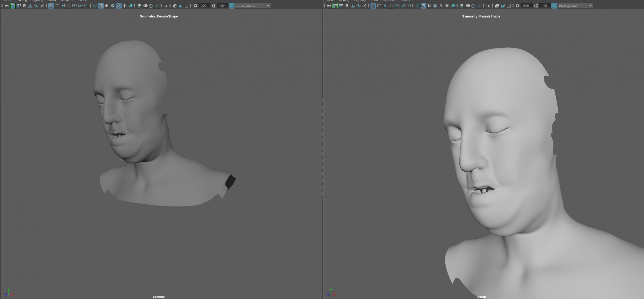Screen dimensions: 644x299
Task: Toggle Textured display in persp panel
Action: (441, 6)
